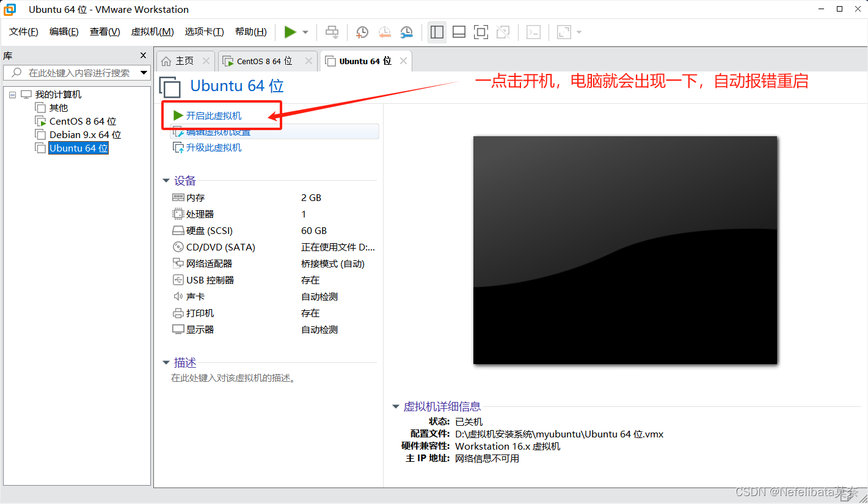This screenshot has height=504, width=868.
Task: Click the take snapshot toolbar icon
Action: tap(362, 32)
